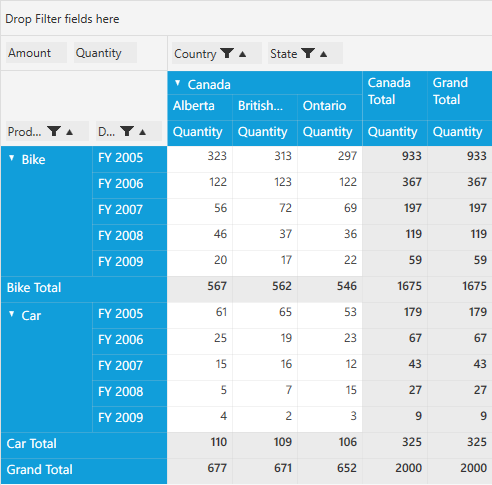Click Car FY 2006 Ontario value 23
This screenshot has height=485, width=492.
pyautogui.click(x=330, y=341)
